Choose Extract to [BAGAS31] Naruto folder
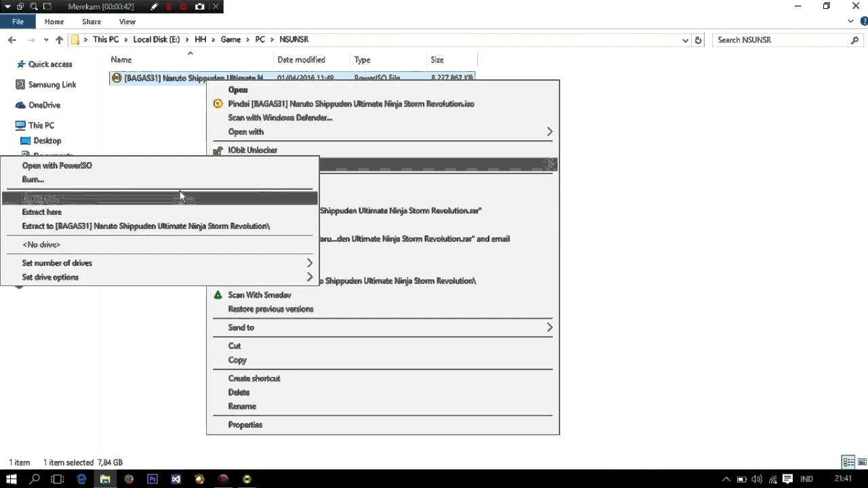Screen dimensions: 868x488 click(159, 226)
